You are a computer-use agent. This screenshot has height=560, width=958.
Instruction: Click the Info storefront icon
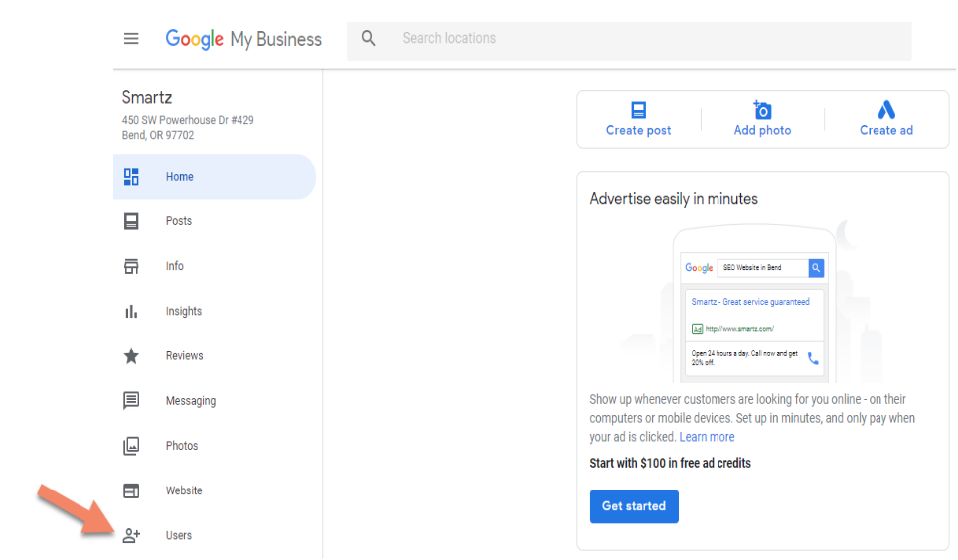click(131, 266)
